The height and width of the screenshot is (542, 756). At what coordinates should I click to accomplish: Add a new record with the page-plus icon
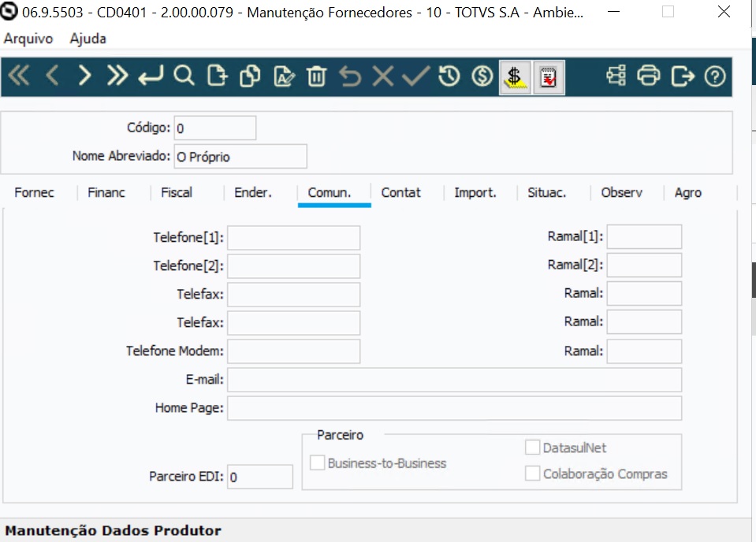(x=217, y=76)
